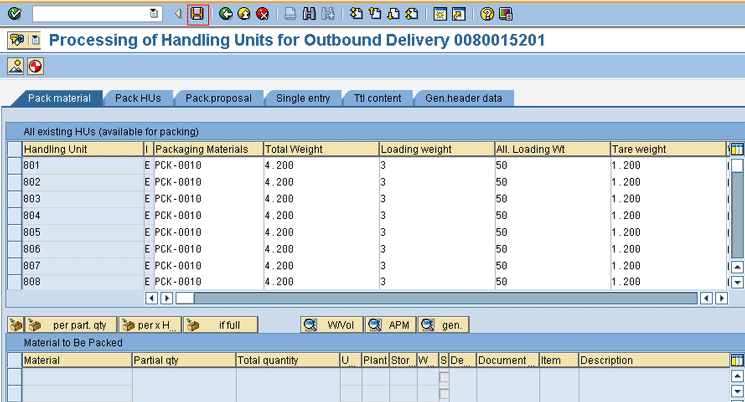Open Help with the question mark icon
Viewport: 745px width, 402px height.
click(487, 14)
